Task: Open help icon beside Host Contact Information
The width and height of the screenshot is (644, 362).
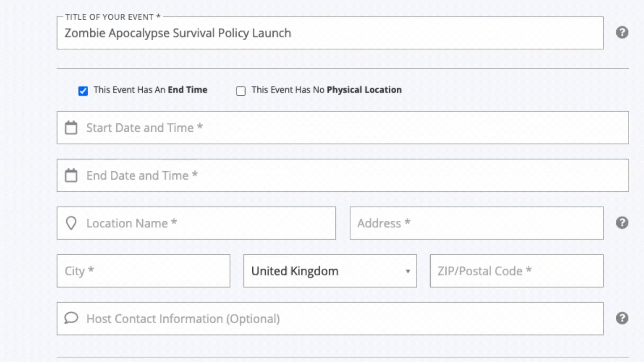Action: pos(622,318)
